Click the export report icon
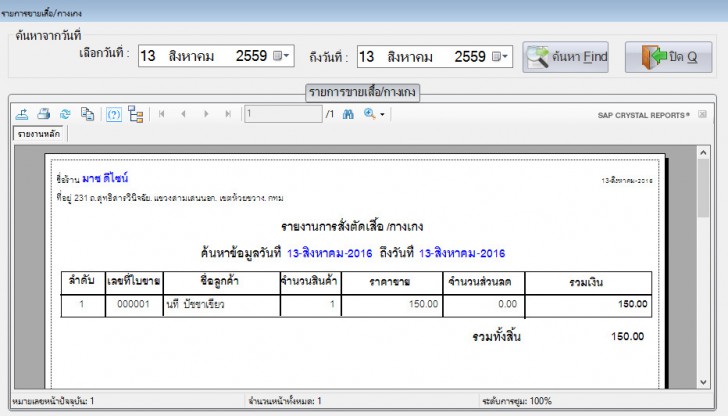This screenshot has height=416, width=728. 22,114
